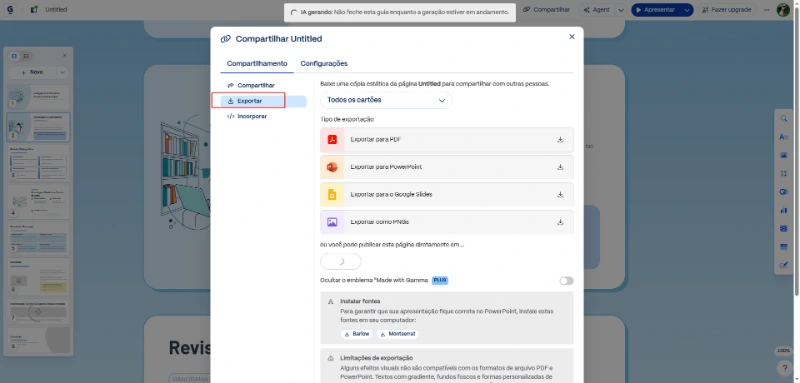800x383 pixels.
Task: Click Exportar para PowerPoint
Action: point(447,167)
